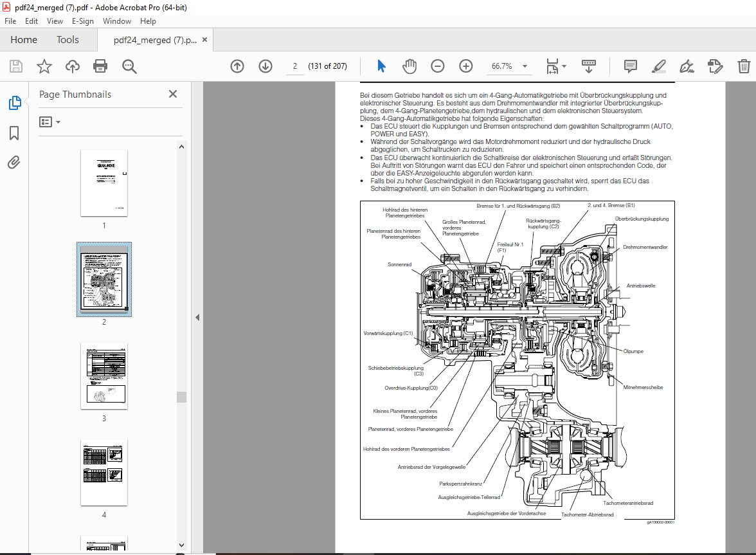The image size is (756, 555).
Task: Open rotate/edit page tool
Action: coord(715,66)
